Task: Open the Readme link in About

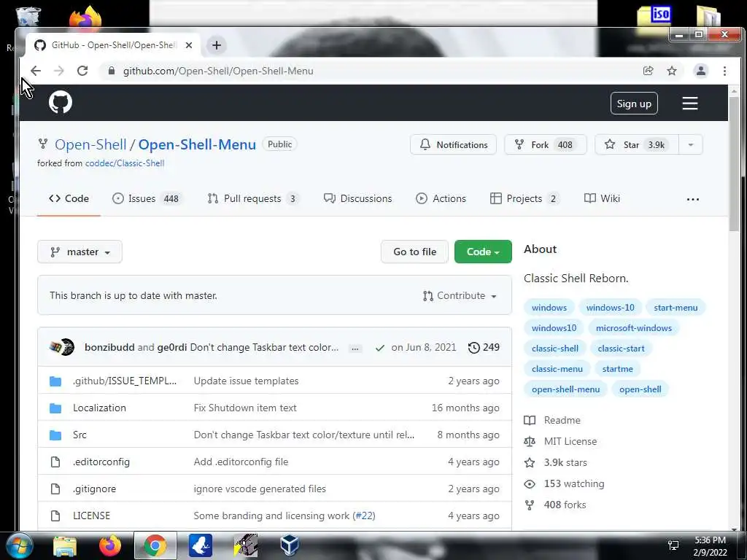Action: point(562,421)
